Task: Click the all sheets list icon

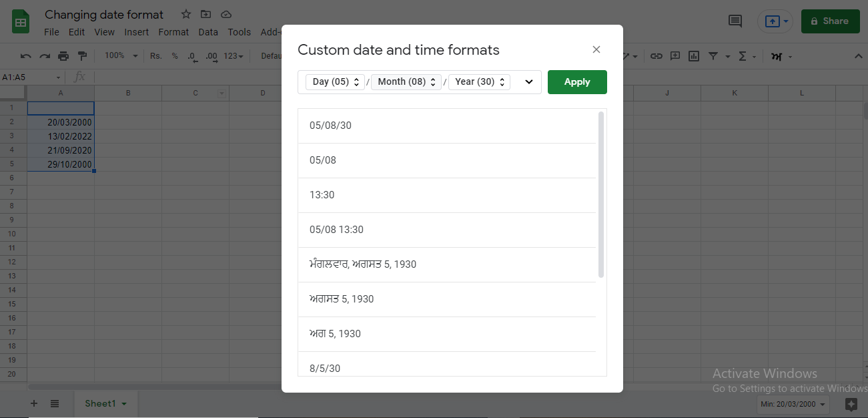Action: pyautogui.click(x=55, y=404)
